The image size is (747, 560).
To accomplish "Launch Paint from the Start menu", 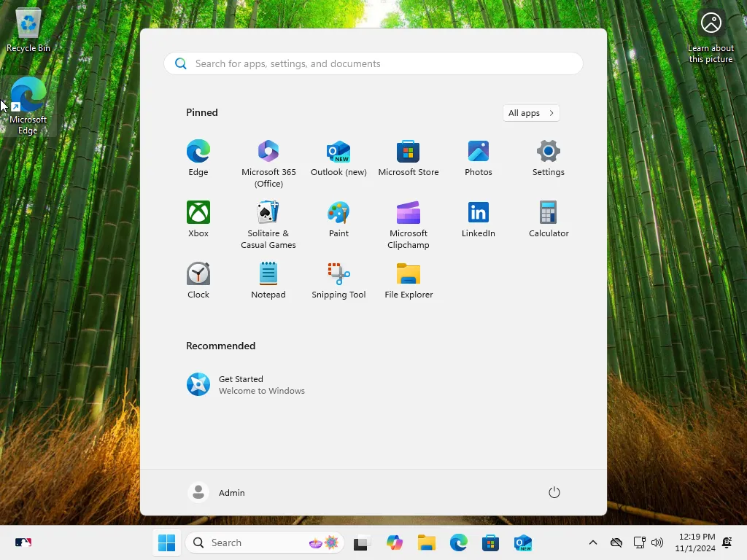I will click(x=338, y=219).
